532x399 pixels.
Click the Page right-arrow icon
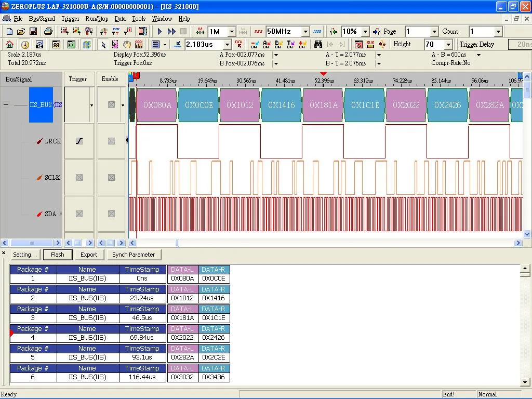[376, 32]
